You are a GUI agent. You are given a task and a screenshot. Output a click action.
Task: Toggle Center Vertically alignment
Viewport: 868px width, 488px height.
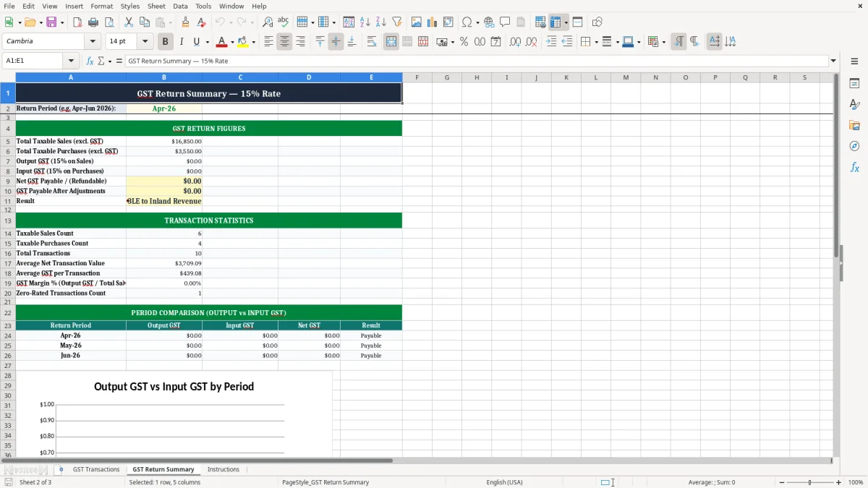(x=336, y=42)
